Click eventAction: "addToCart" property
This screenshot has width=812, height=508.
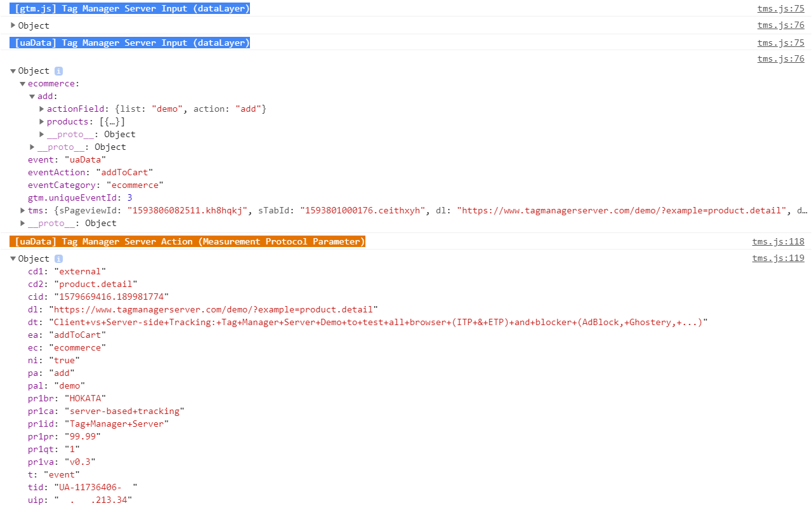[91, 173]
